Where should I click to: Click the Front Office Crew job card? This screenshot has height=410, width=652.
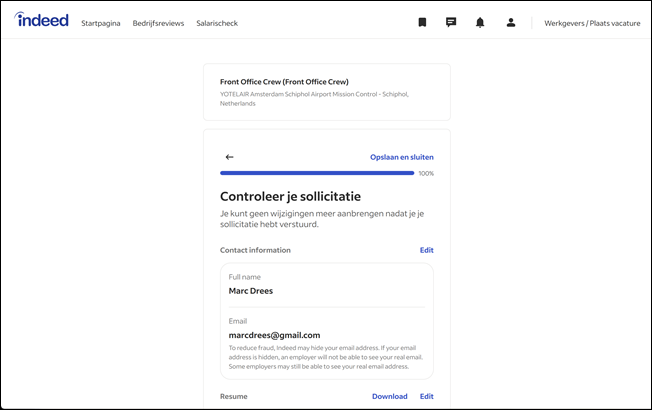tap(326, 92)
